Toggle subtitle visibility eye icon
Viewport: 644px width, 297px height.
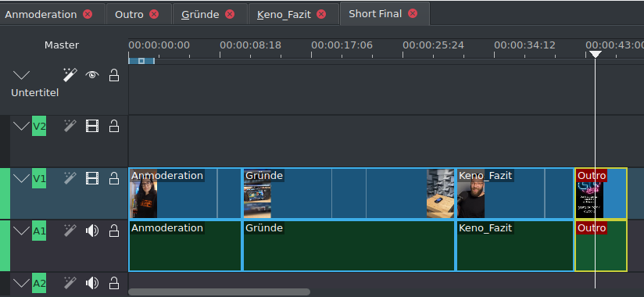click(x=92, y=75)
